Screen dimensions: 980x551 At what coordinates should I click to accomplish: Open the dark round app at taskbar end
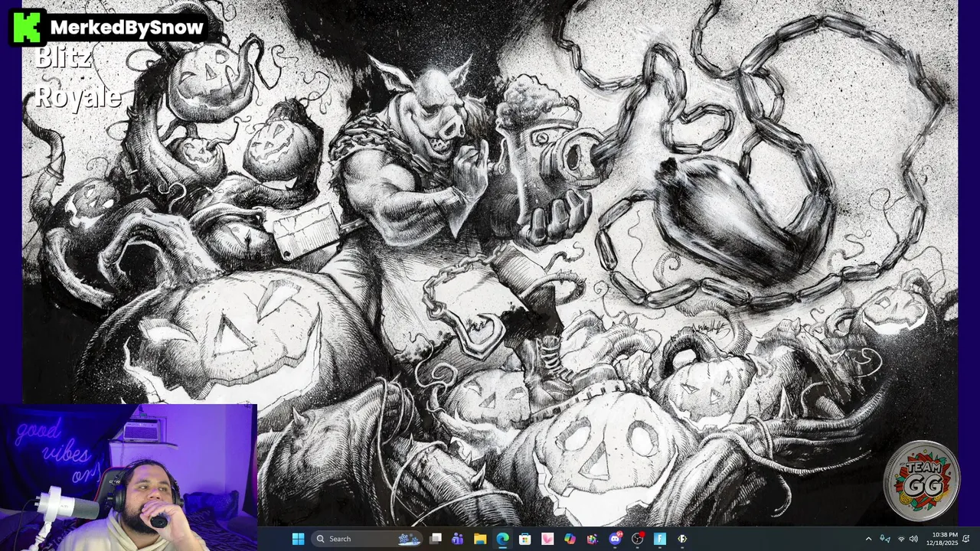pos(681,539)
